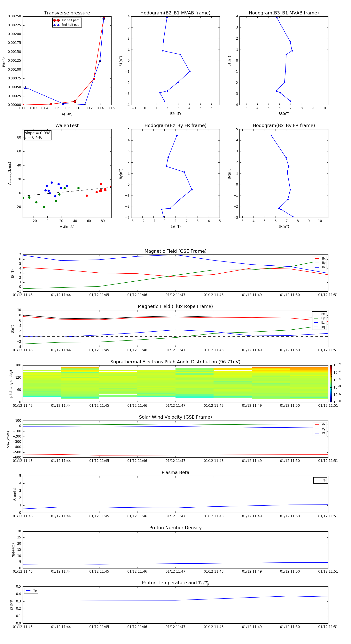Click the 'A(T·m)' x-axis label
This screenshot has width=351, height=644.
point(67,114)
